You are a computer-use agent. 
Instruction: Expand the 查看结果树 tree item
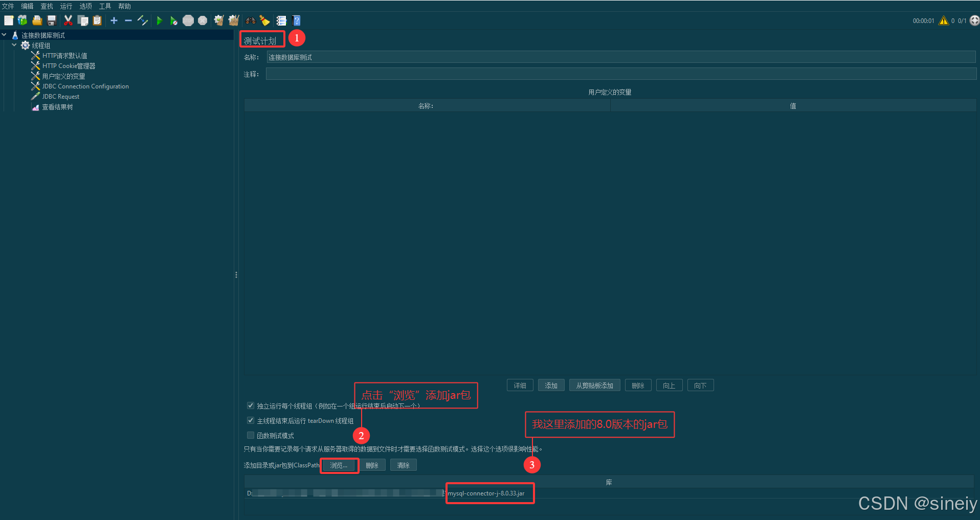(58, 107)
